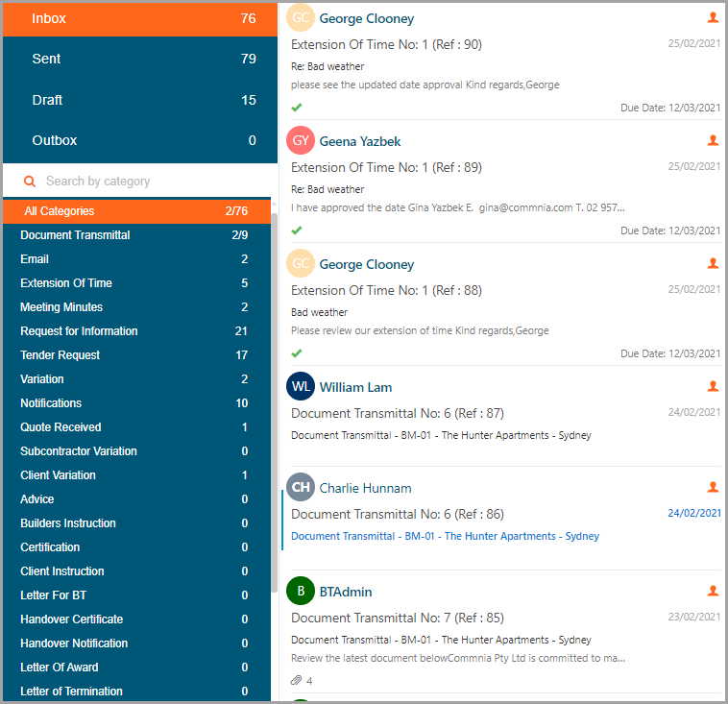This screenshot has height=704, width=728.
Task: Select the Subcontractor Variation category
Action: [136, 451]
